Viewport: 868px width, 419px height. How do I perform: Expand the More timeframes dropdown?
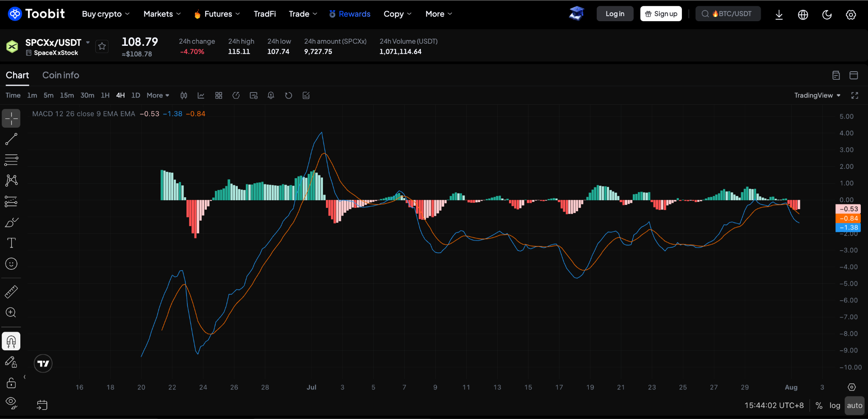click(158, 95)
